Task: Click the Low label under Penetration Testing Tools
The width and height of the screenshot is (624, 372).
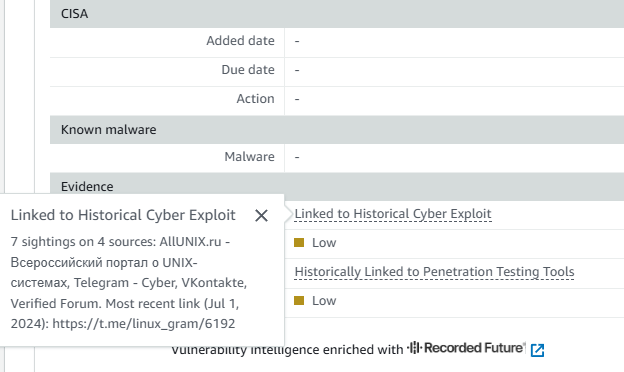Action: pyautogui.click(x=324, y=301)
